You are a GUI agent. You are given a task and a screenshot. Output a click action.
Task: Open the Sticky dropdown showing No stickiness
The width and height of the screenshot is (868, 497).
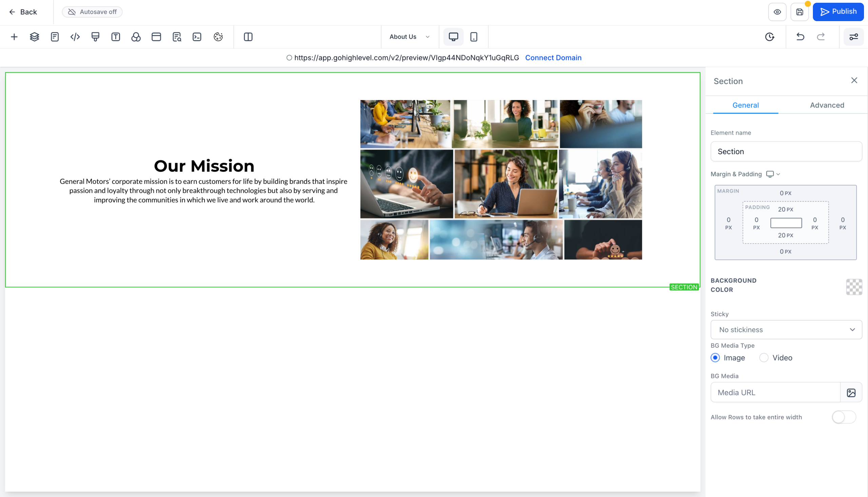pyautogui.click(x=786, y=329)
